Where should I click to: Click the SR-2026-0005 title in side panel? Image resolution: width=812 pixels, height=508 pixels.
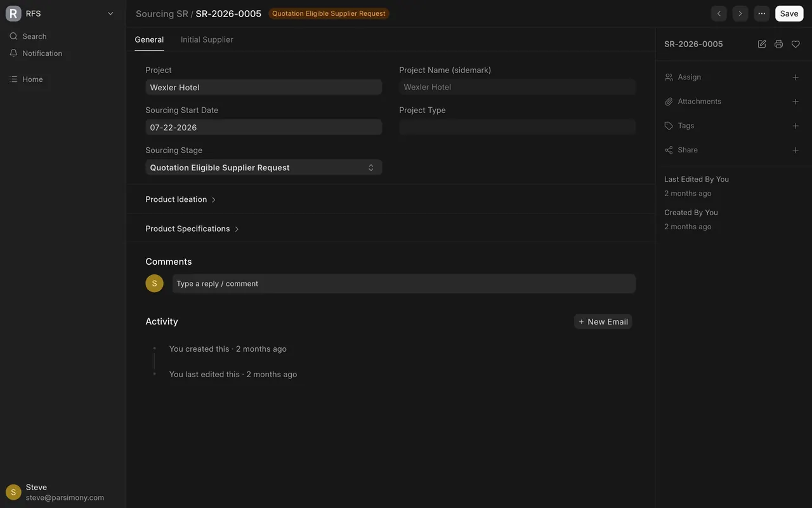pyautogui.click(x=693, y=44)
